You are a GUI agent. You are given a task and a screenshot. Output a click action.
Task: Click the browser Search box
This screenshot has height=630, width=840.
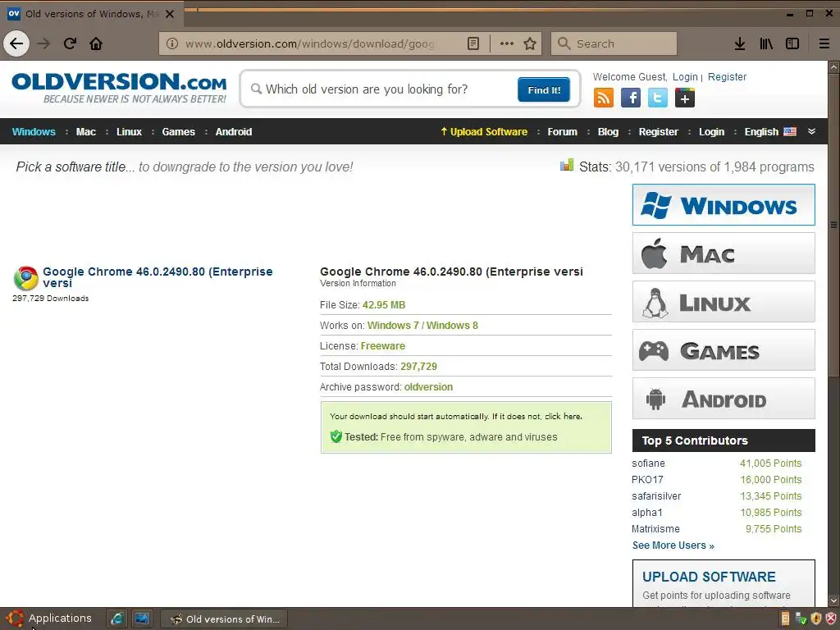click(614, 44)
